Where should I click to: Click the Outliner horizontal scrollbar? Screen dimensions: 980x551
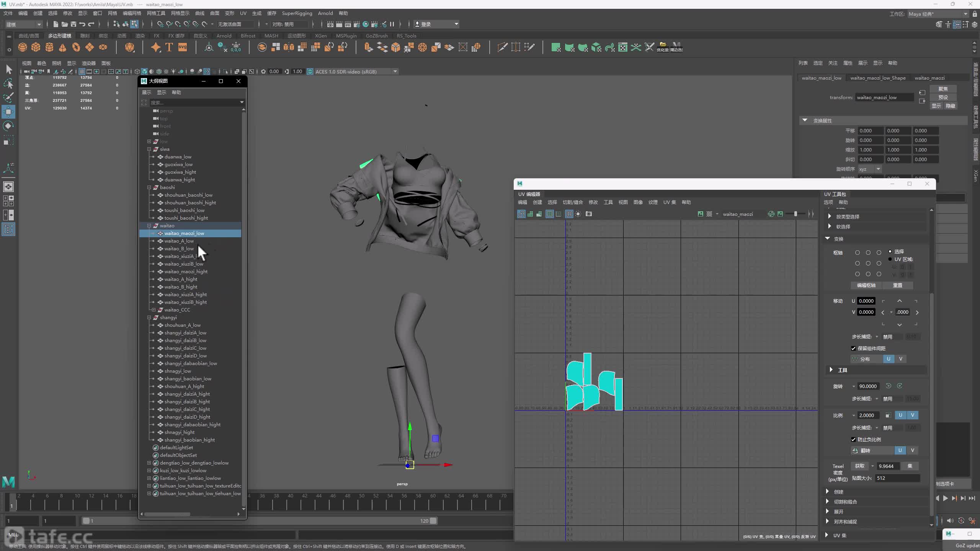(167, 514)
